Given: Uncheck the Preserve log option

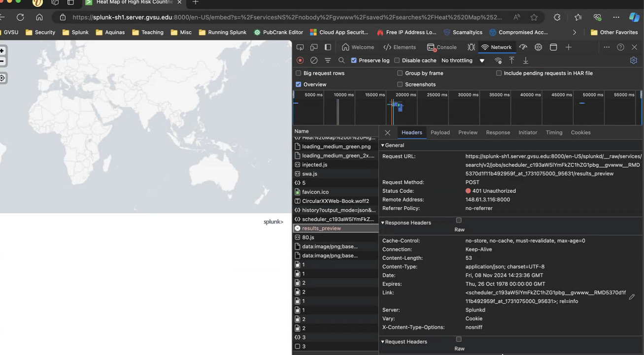Looking at the screenshot, I should (353, 60).
